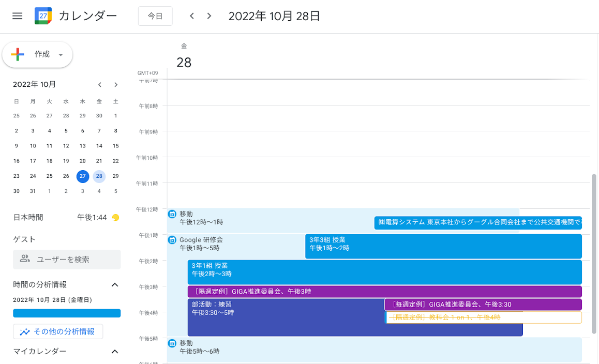The height and width of the screenshot is (364, 599).
Task: Open the 3年3組 授業 event
Action: click(443, 246)
